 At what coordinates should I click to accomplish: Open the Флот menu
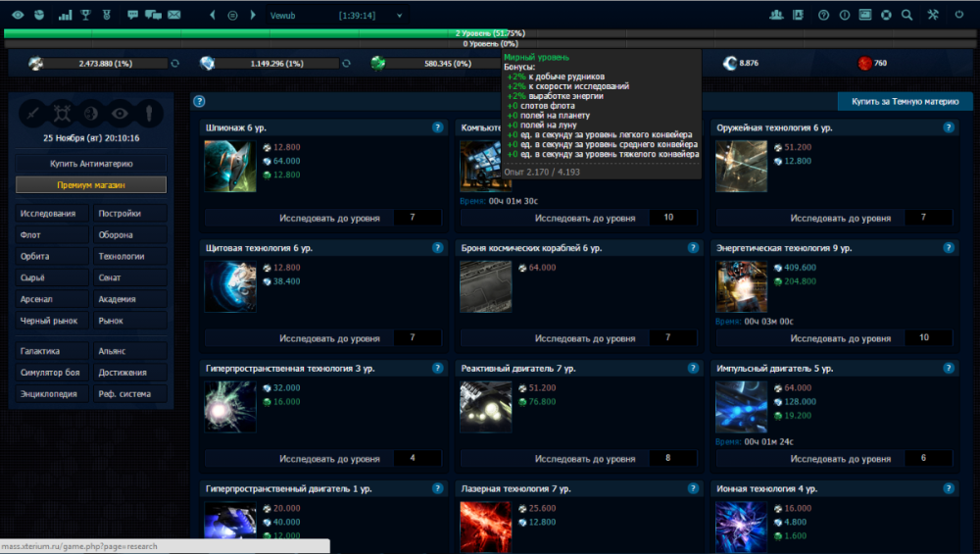(x=52, y=234)
